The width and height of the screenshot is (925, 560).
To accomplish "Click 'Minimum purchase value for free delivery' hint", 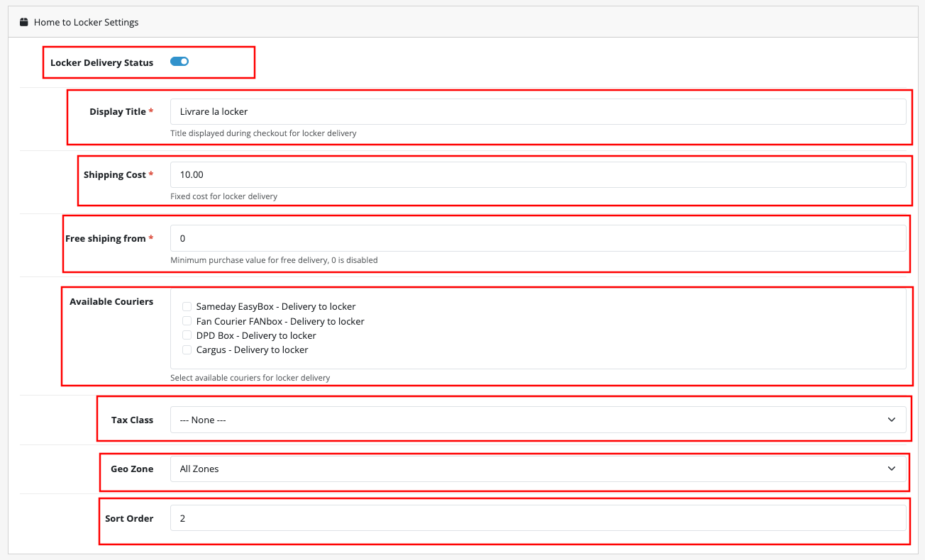I will click(x=274, y=259).
